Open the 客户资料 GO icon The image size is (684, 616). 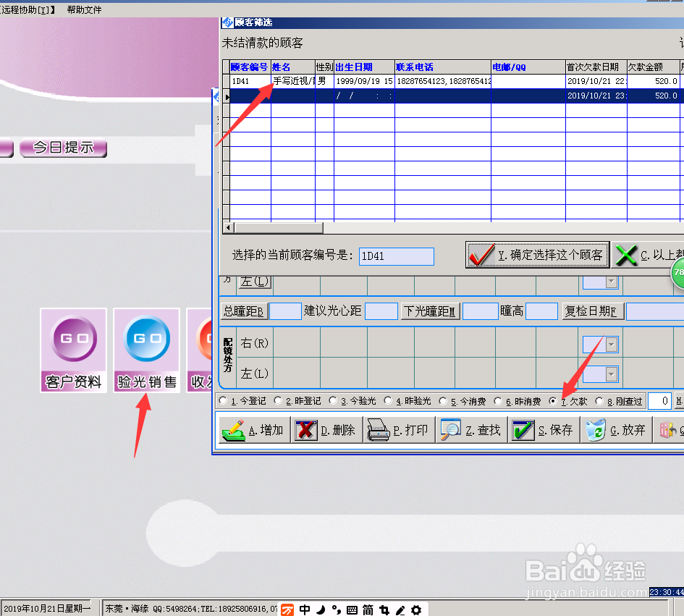point(74,350)
